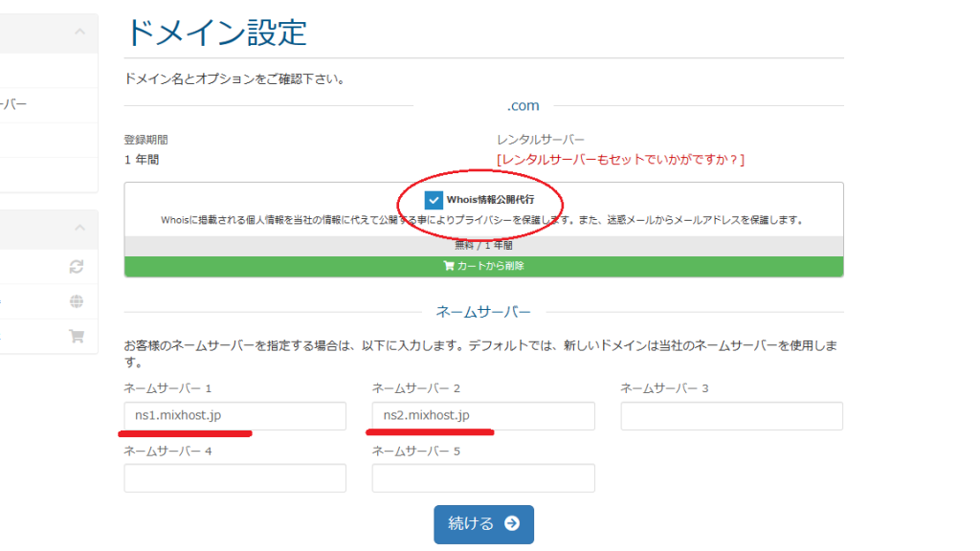Click the arrow icon on 続ける button
This screenshot has height=551, width=980.
[x=512, y=523]
